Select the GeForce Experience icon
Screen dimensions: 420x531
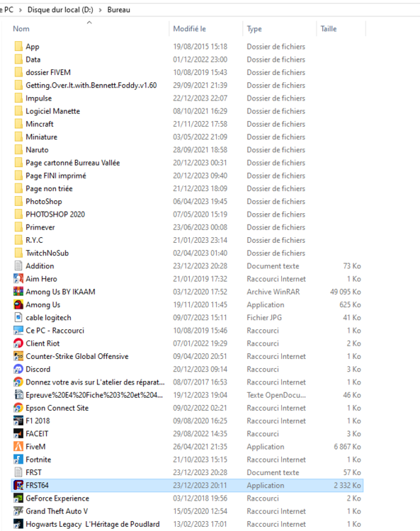pos(18,498)
